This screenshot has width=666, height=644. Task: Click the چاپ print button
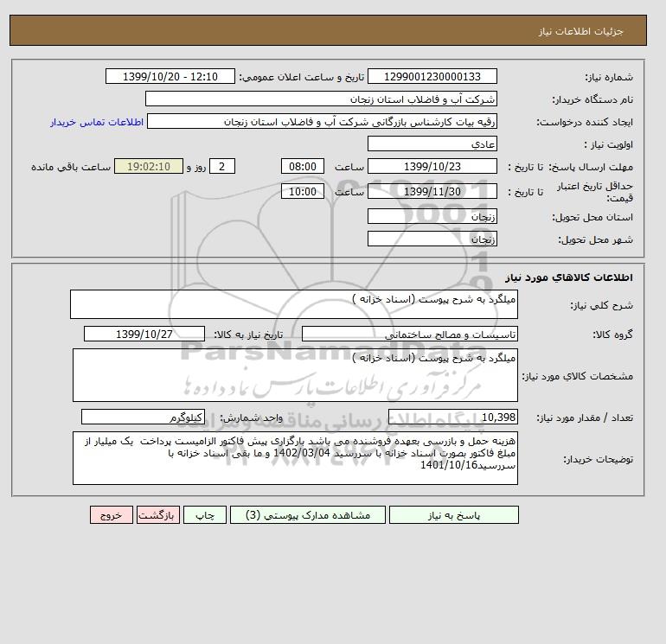coord(205,515)
